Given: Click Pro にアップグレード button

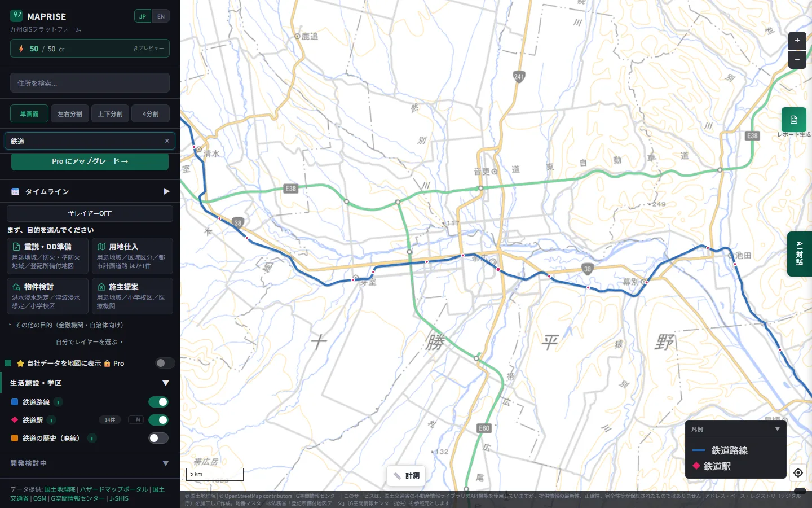Looking at the screenshot, I should tap(90, 161).
